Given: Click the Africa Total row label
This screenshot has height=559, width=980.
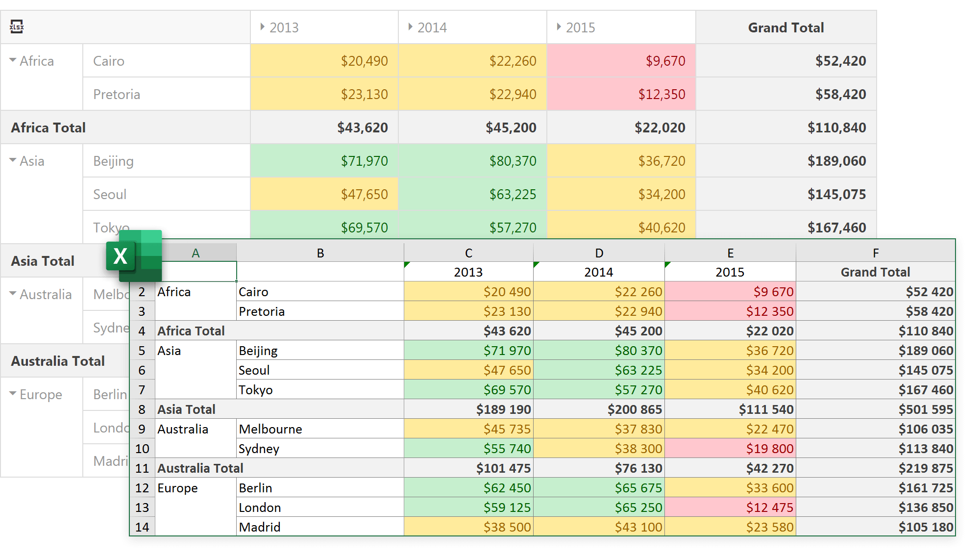Looking at the screenshot, I should point(49,127).
